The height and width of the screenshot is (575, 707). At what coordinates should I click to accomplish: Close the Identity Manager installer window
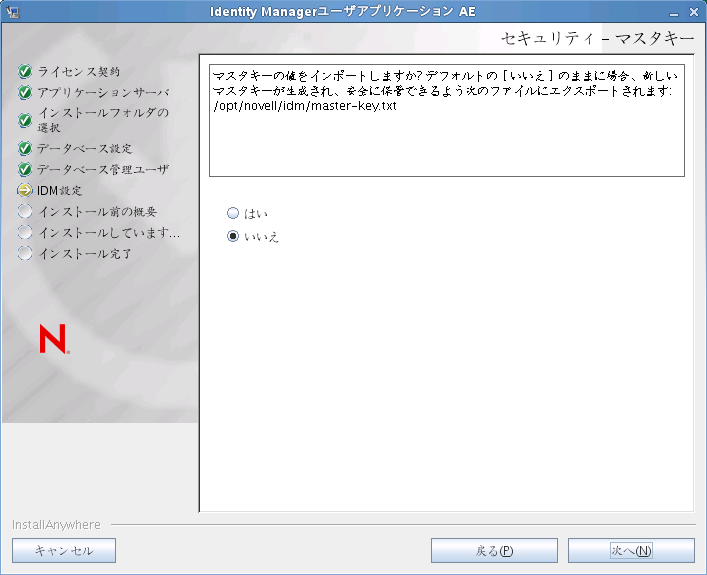point(694,12)
